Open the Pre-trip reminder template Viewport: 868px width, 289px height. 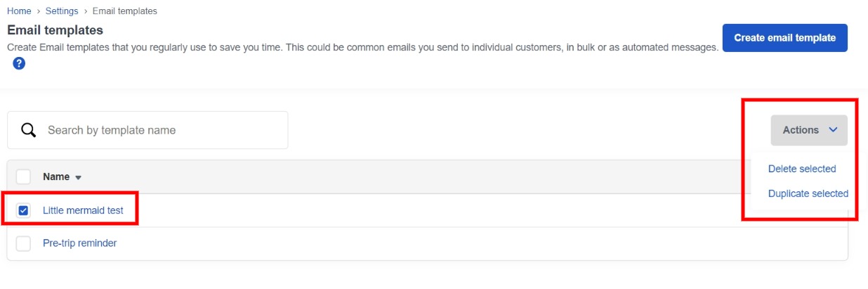[x=79, y=243]
